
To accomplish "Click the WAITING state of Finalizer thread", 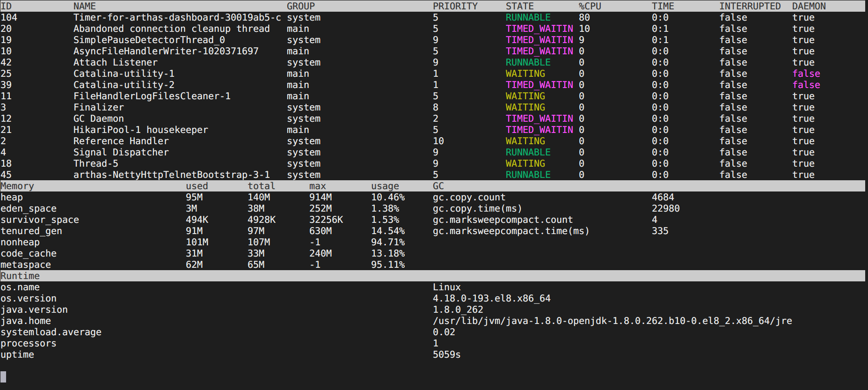I will pos(525,107).
